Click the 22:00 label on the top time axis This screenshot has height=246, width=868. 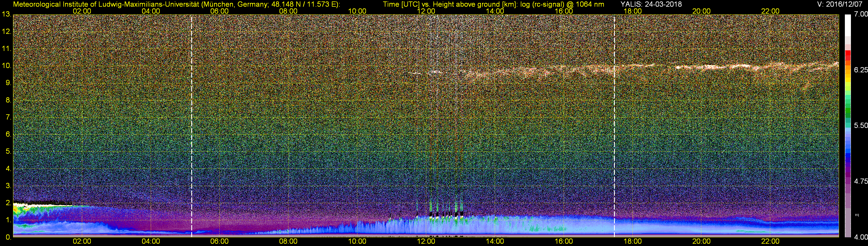[770, 11]
